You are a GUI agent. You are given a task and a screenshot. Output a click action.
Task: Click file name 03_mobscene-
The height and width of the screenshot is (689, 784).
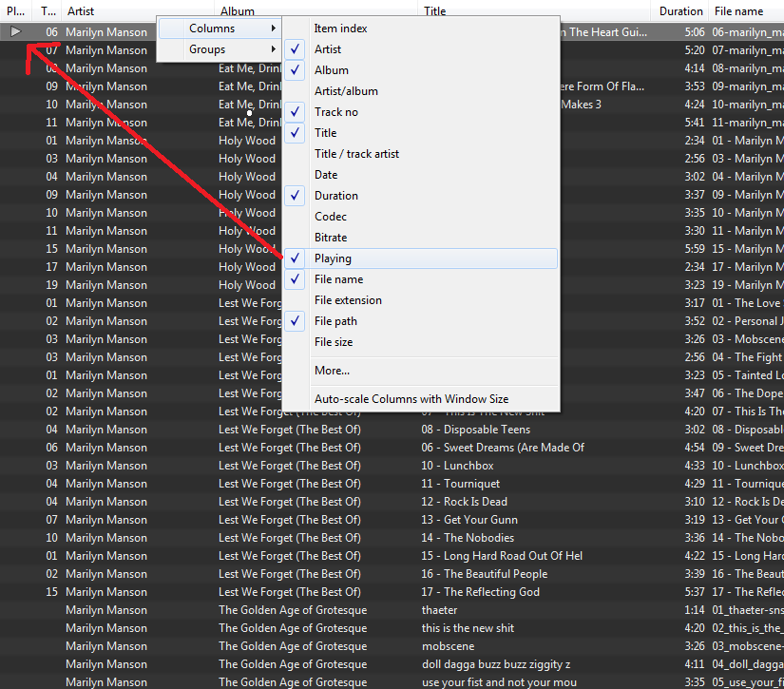point(748,646)
